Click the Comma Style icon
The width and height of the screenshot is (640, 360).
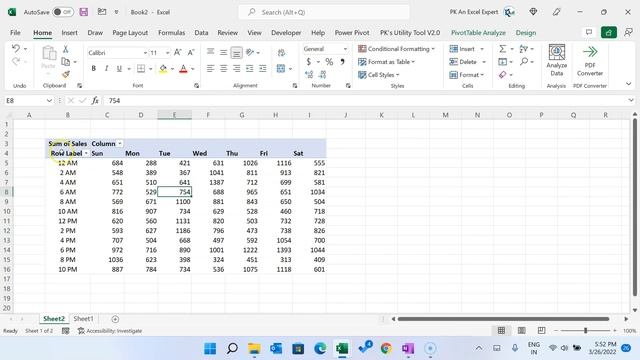point(342,62)
